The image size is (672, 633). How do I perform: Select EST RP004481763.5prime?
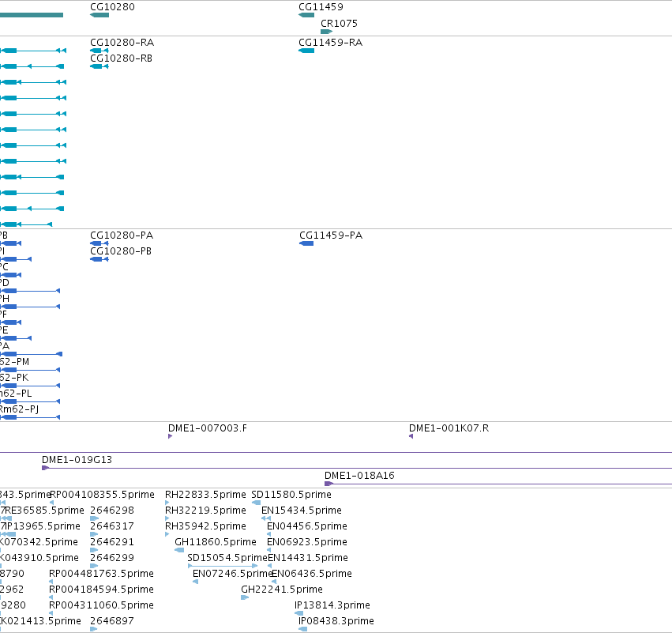(x=101, y=574)
